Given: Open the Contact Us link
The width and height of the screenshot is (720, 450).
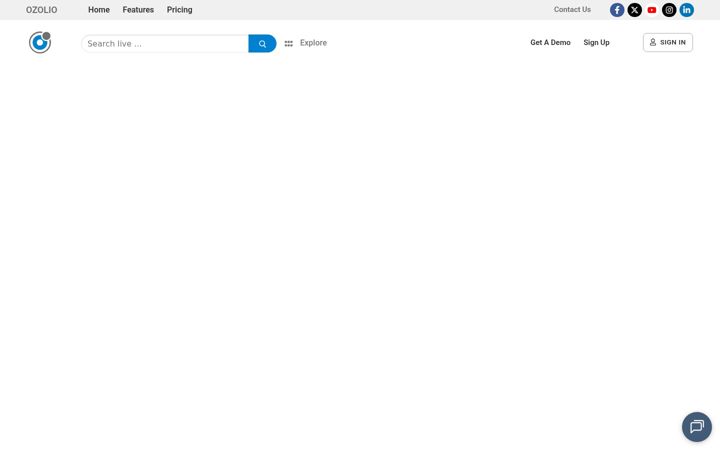Looking at the screenshot, I should (x=572, y=9).
